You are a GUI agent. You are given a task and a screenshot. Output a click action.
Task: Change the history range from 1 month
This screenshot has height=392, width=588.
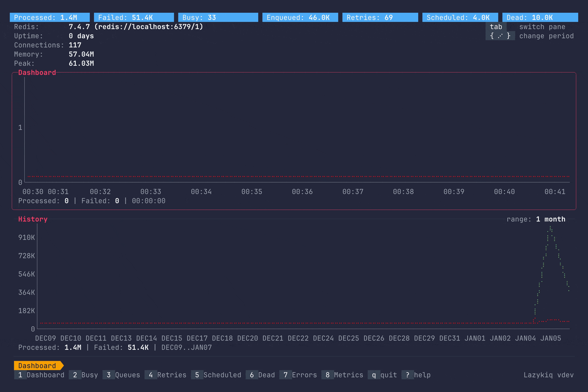point(550,219)
